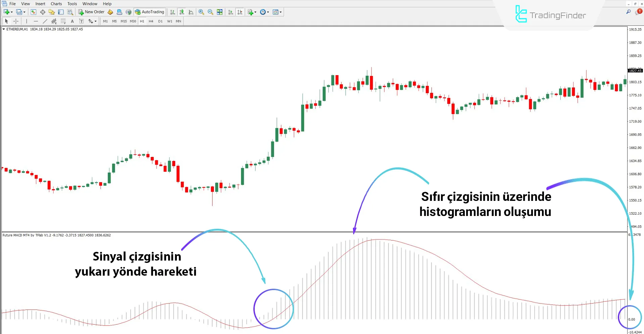Toggle AutoTrading on
Image resolution: width=644 pixels, height=334 pixels.
[x=150, y=12]
